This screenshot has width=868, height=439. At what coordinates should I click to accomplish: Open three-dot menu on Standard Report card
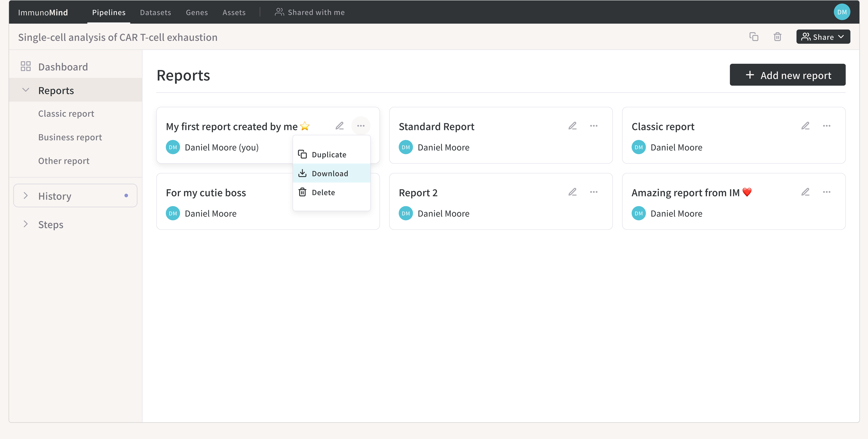coord(593,126)
